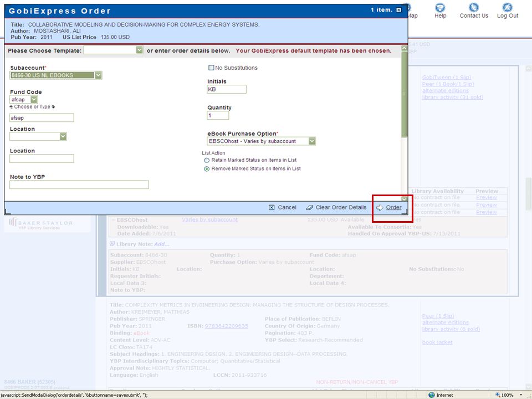Click the eraser icon for Clear Order Details
532x399 pixels.
[309, 207]
